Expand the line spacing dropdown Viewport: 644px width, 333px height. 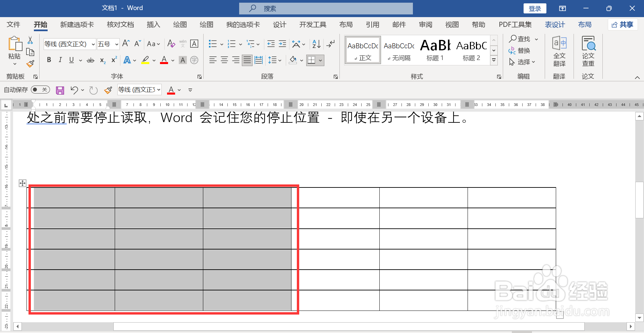[279, 60]
